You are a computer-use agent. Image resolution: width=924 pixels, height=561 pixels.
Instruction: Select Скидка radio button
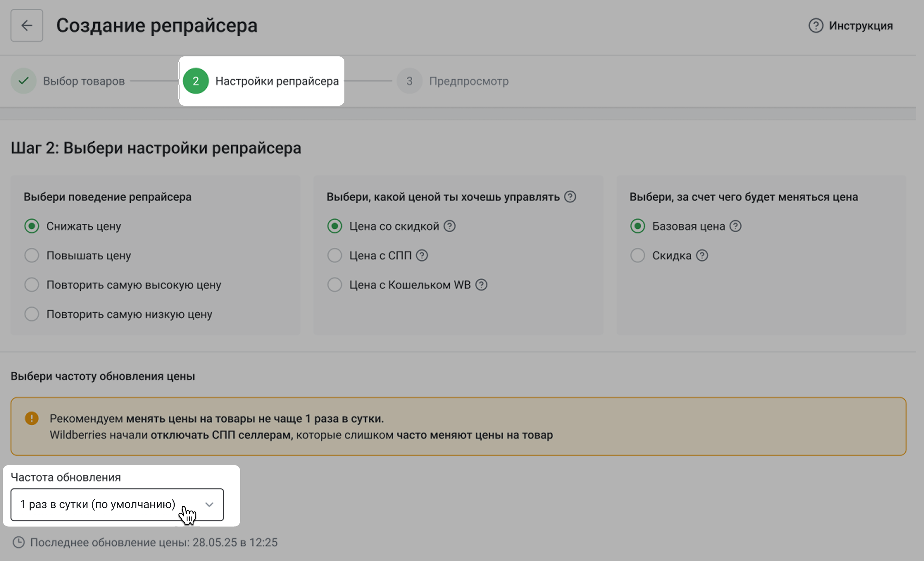(x=637, y=255)
